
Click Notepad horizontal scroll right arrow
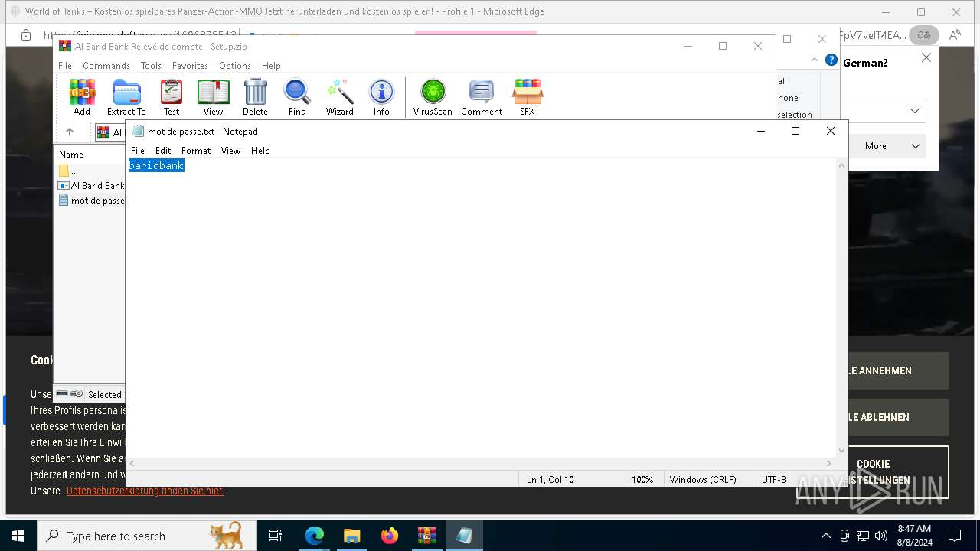pyautogui.click(x=828, y=463)
